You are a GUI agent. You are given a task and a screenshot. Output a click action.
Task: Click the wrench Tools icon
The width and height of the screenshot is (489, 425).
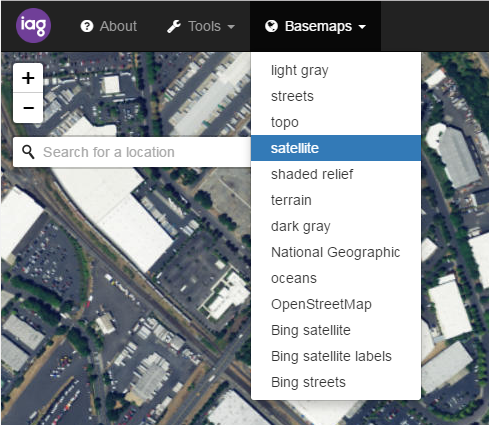[174, 26]
